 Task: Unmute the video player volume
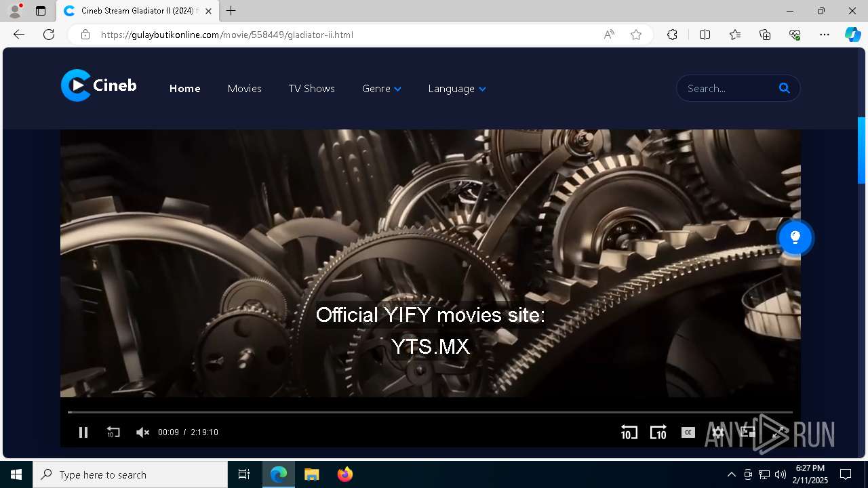pyautogui.click(x=142, y=432)
